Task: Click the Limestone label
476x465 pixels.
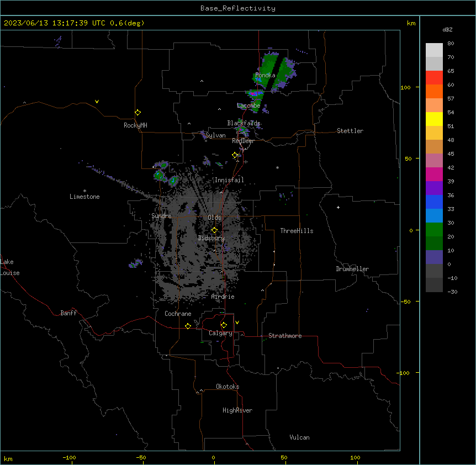Action: (84, 197)
